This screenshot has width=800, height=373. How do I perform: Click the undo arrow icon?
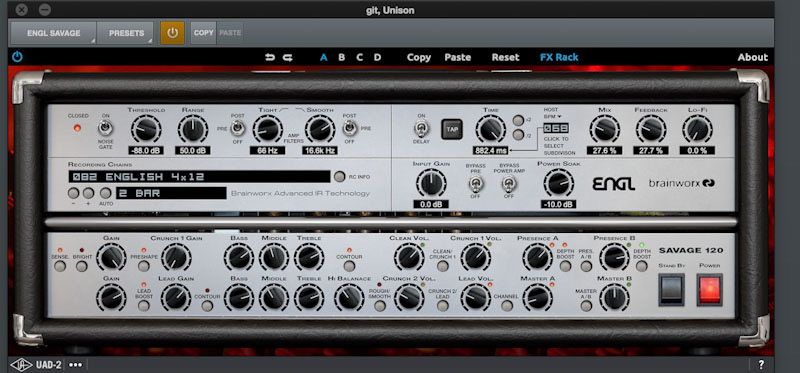pos(270,57)
